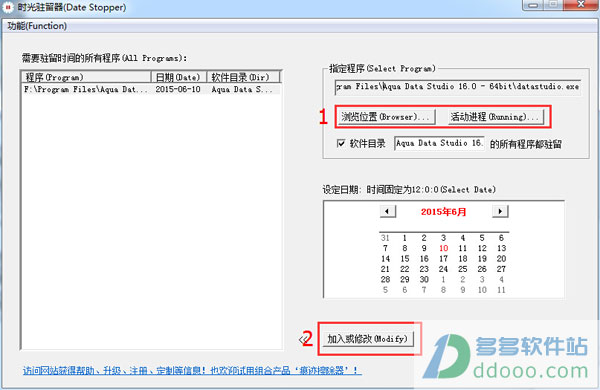Toggle the 软件目录 checkbox

(x=341, y=144)
